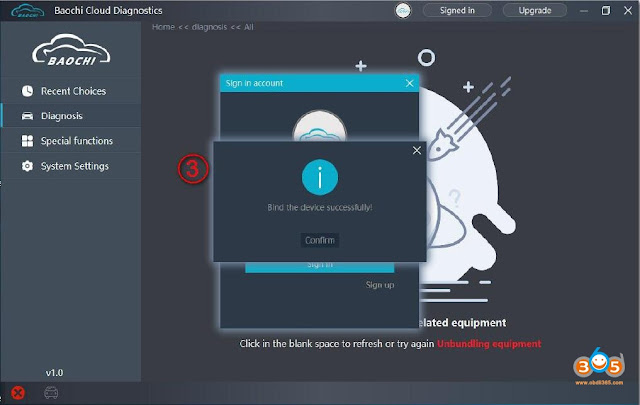Screen dimensions: 640x405
Task: Restore the Baochi Cloud Diagnostics window
Action: [x=606, y=11]
